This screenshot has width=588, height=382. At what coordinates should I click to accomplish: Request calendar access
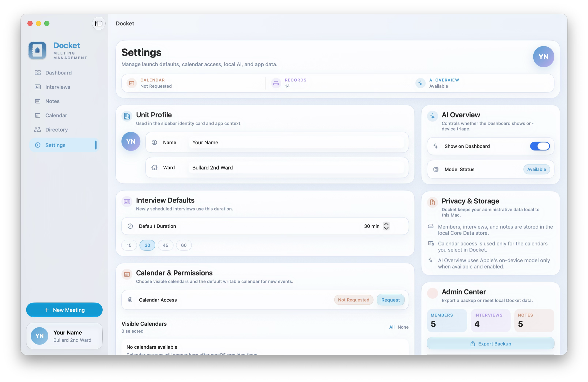click(x=391, y=300)
